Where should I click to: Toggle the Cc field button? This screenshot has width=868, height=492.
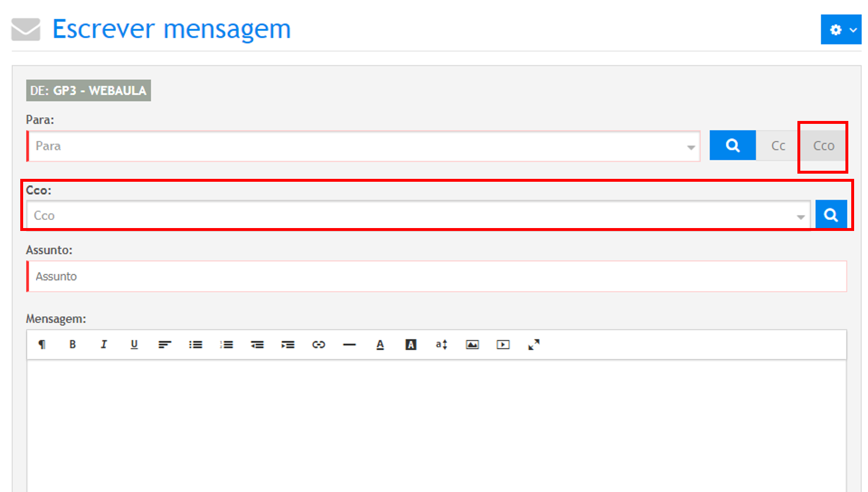[x=778, y=146]
